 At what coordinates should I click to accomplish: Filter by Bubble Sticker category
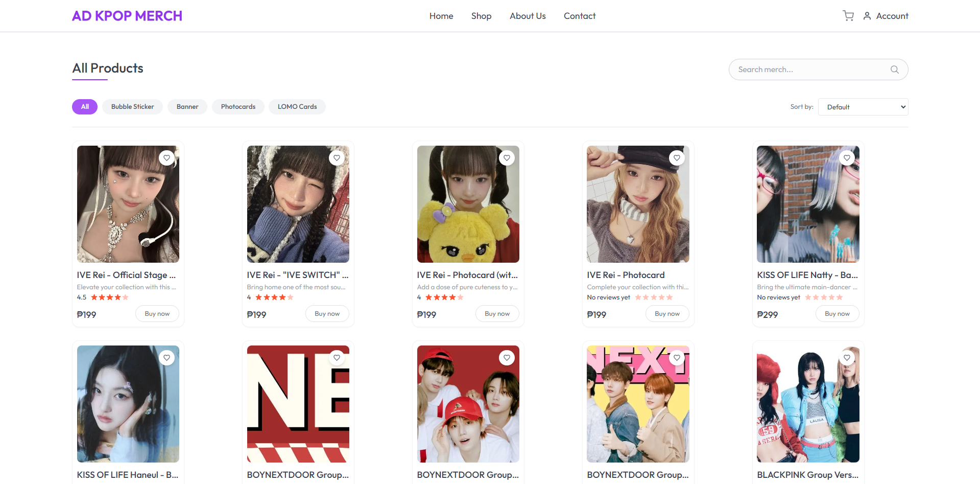pos(132,107)
